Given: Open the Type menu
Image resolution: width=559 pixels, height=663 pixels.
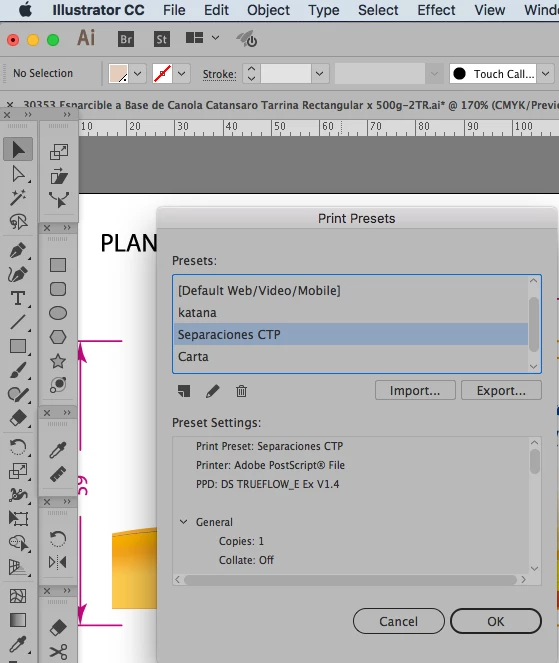Looking at the screenshot, I should (323, 10).
